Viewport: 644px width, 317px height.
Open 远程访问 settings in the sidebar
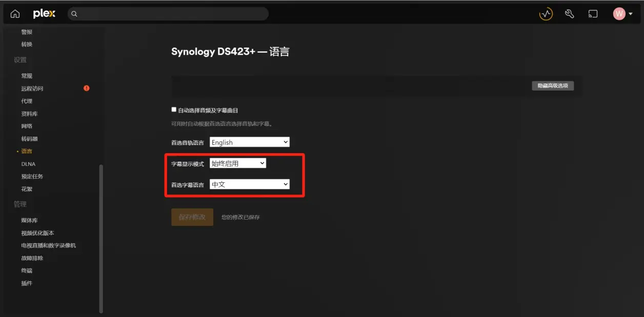click(x=32, y=89)
